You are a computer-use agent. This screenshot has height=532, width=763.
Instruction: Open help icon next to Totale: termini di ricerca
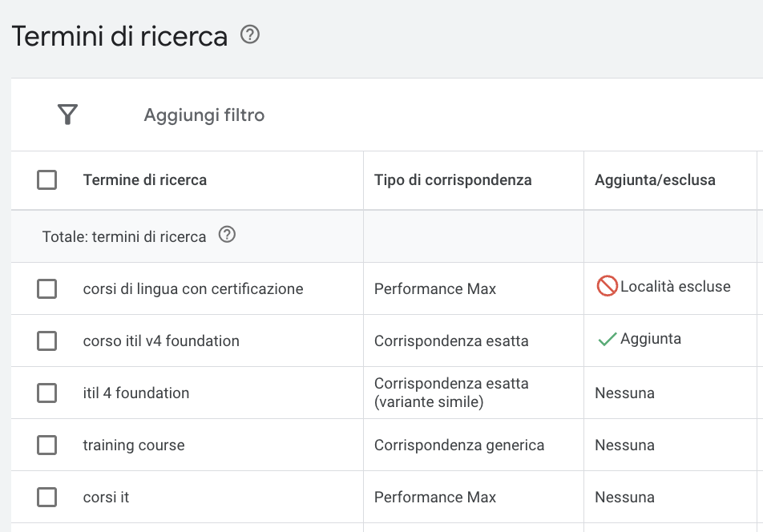pyautogui.click(x=227, y=235)
